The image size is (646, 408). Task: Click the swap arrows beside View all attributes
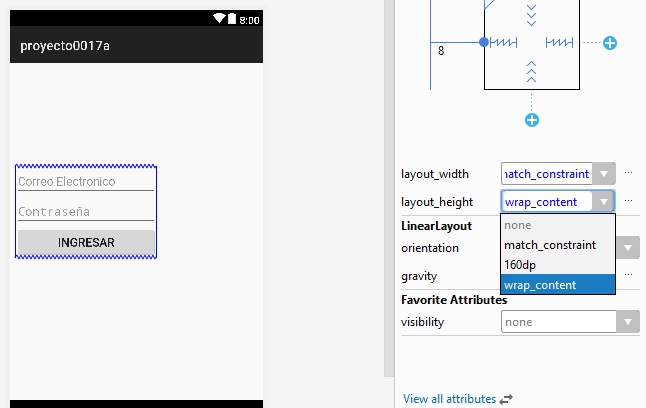click(506, 398)
